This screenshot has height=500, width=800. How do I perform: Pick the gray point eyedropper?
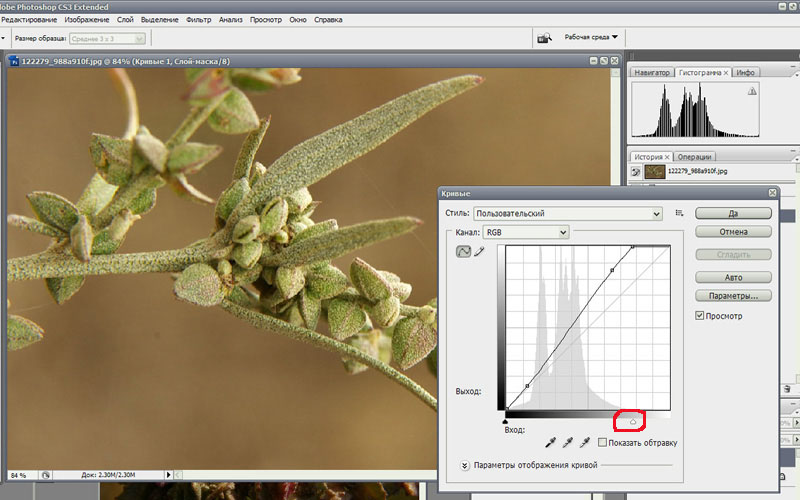[568, 442]
